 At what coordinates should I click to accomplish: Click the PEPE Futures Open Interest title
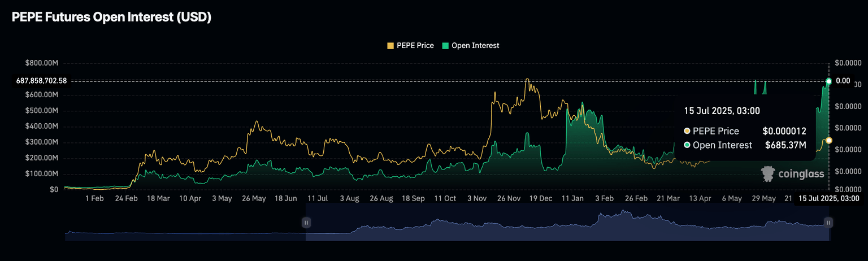(112, 18)
